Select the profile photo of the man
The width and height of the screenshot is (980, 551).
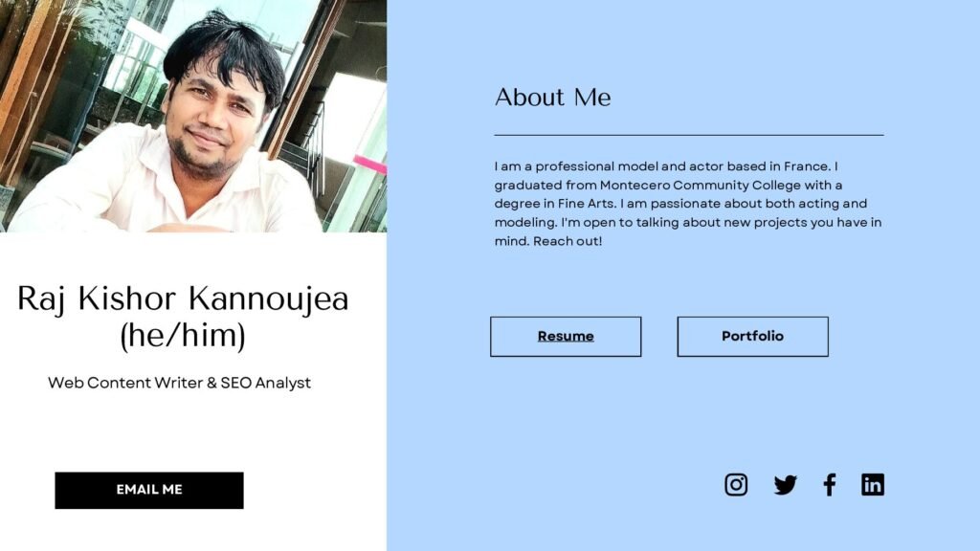point(193,116)
